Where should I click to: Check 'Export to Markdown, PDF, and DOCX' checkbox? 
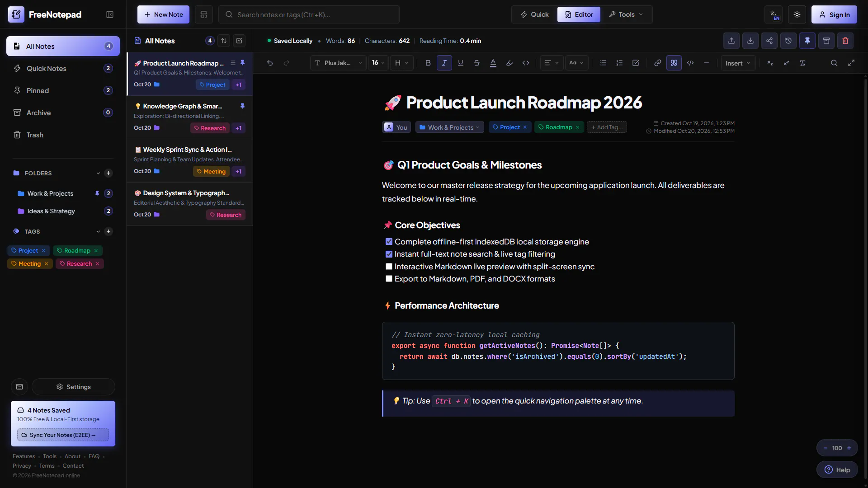click(389, 279)
